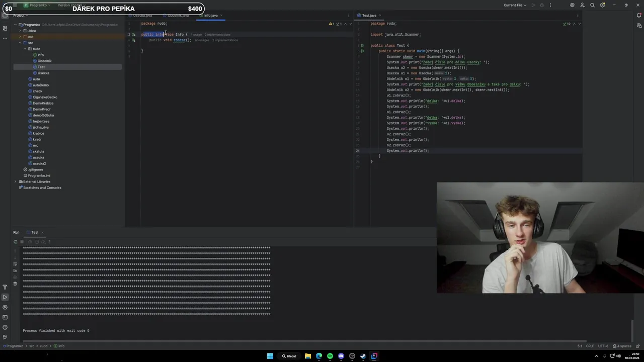Collapse the Programko root folder
644x362 pixels.
pos(15,25)
